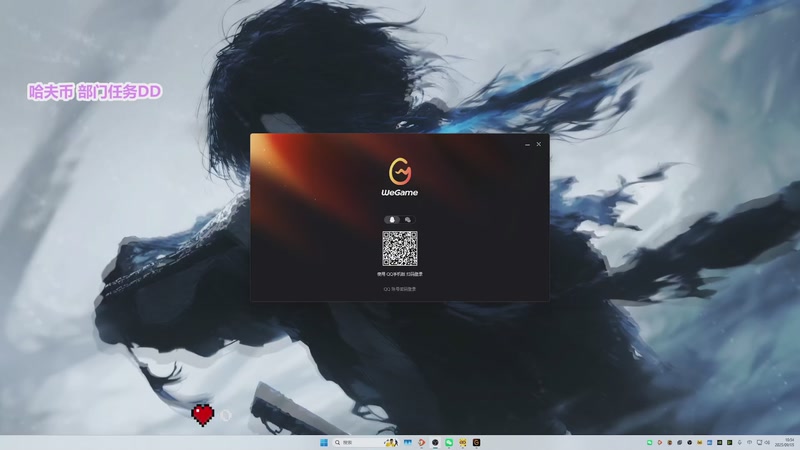Screen dimensions: 800x450
Task: Open the blue taskbar icon beside search
Action: 408,442
